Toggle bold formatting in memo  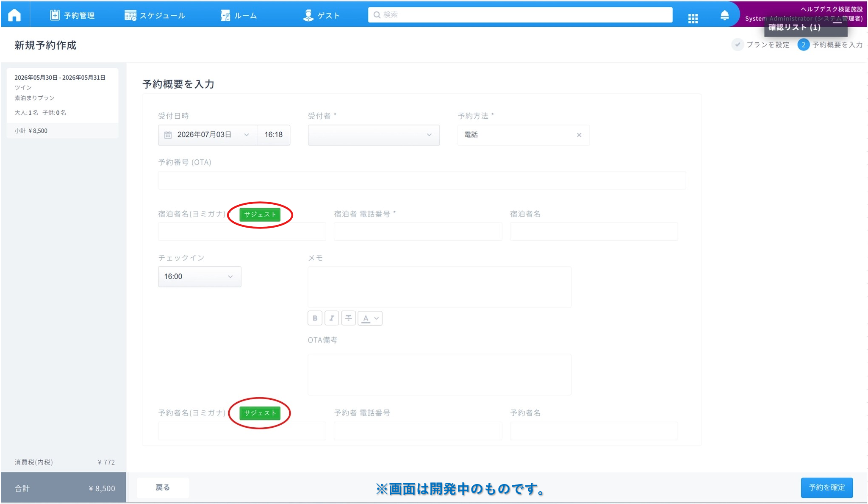[315, 318]
